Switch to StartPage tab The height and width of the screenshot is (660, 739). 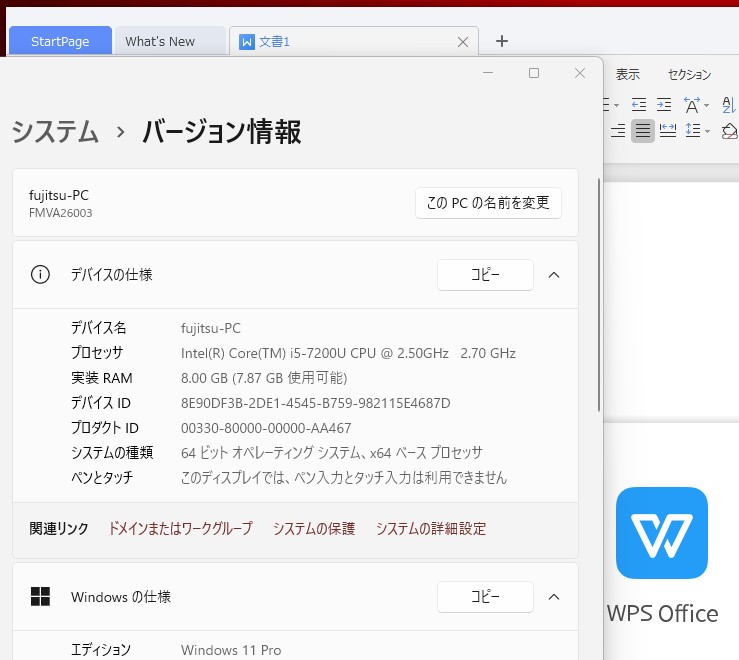[60, 41]
